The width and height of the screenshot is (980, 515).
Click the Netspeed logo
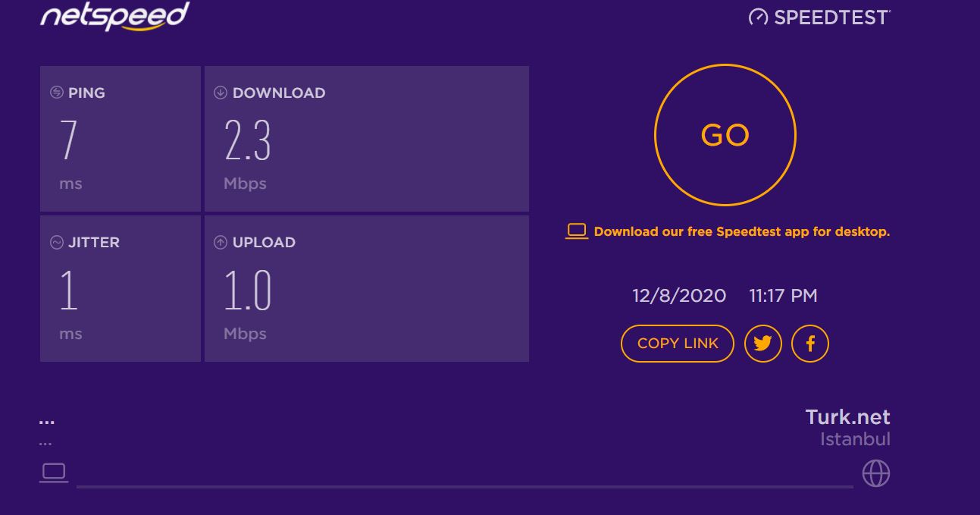pos(114,17)
